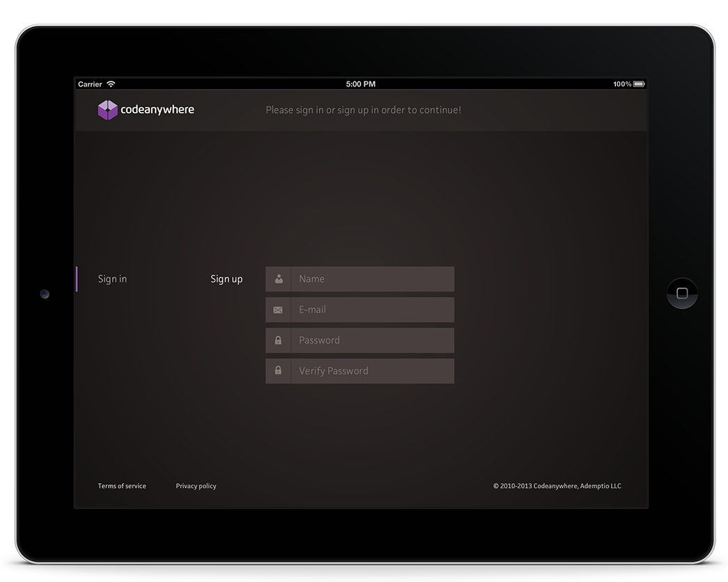Switch to the Sign in tab
The height and width of the screenshot is (582, 728).
[112, 279]
